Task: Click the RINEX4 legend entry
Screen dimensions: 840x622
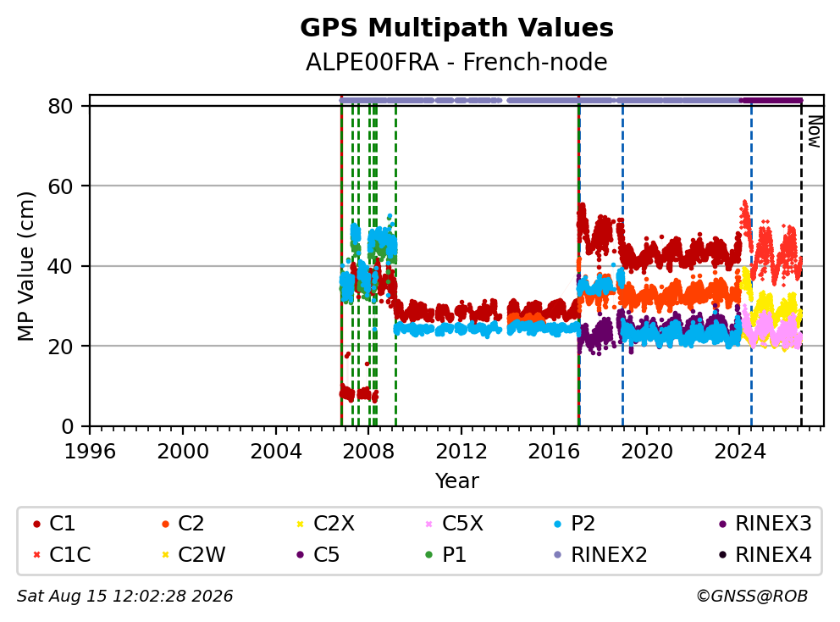Action: [x=765, y=554]
